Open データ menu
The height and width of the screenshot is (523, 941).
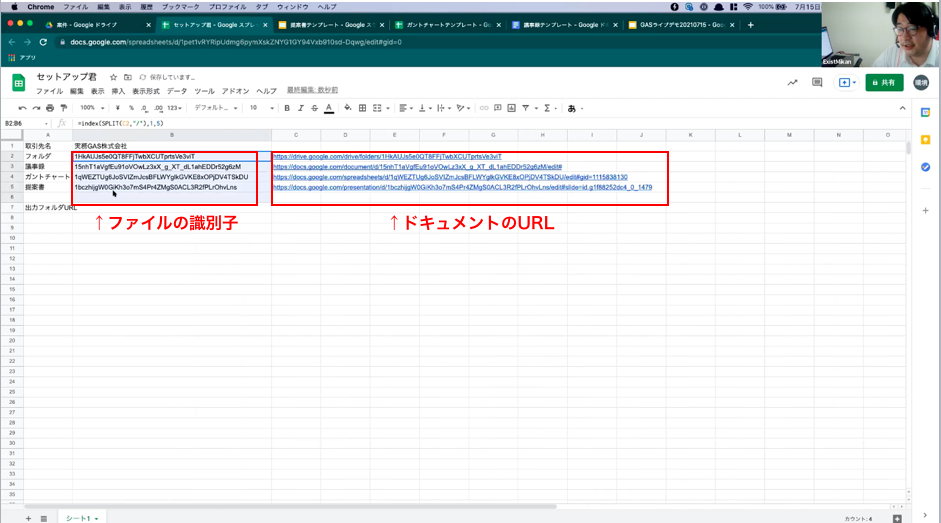tap(176, 91)
